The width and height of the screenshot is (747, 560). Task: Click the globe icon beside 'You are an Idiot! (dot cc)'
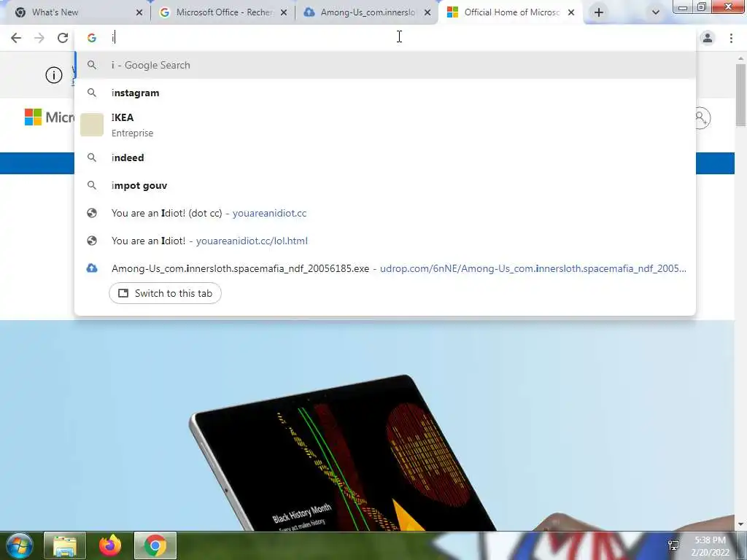pos(91,213)
